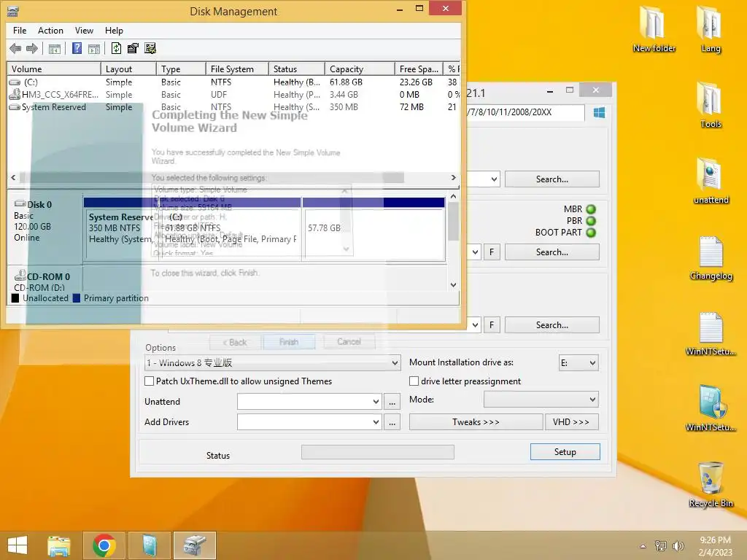Click the green MBR status light
This screenshot has width=747, height=560.
click(591, 209)
